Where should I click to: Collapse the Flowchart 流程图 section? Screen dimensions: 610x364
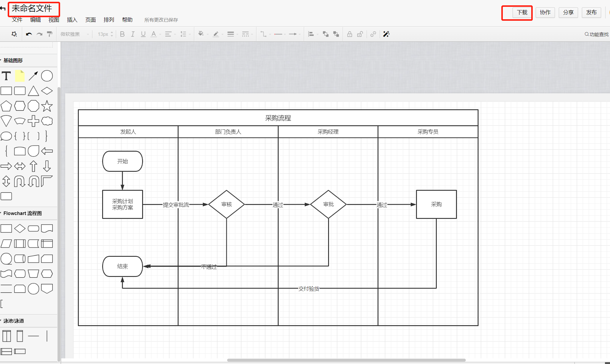tap(22, 213)
